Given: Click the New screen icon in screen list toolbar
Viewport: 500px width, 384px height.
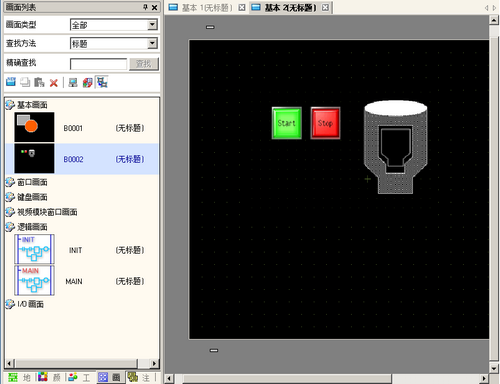Looking at the screenshot, I should point(11,82).
